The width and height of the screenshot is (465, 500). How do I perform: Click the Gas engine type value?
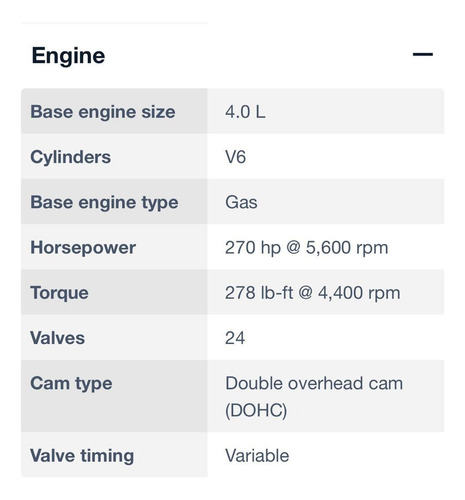click(241, 202)
